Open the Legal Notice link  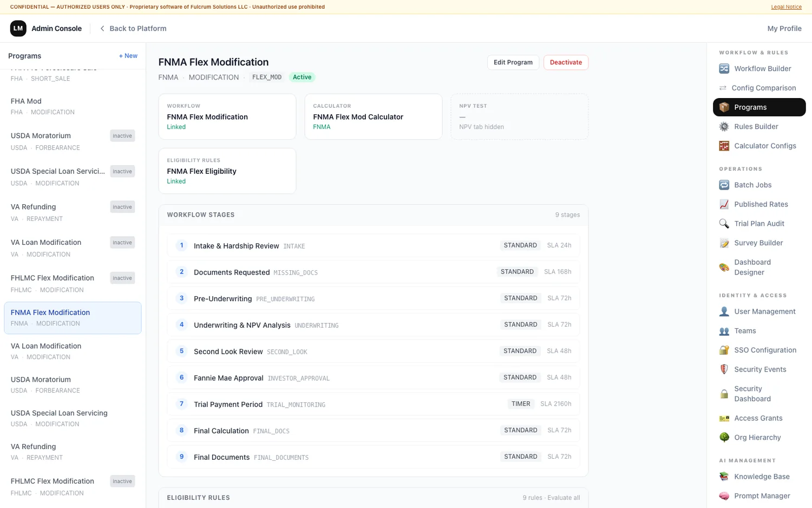click(786, 7)
